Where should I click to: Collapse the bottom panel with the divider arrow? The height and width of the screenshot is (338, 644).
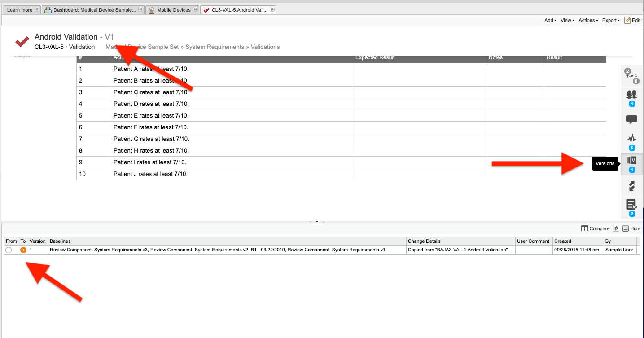pyautogui.click(x=317, y=221)
